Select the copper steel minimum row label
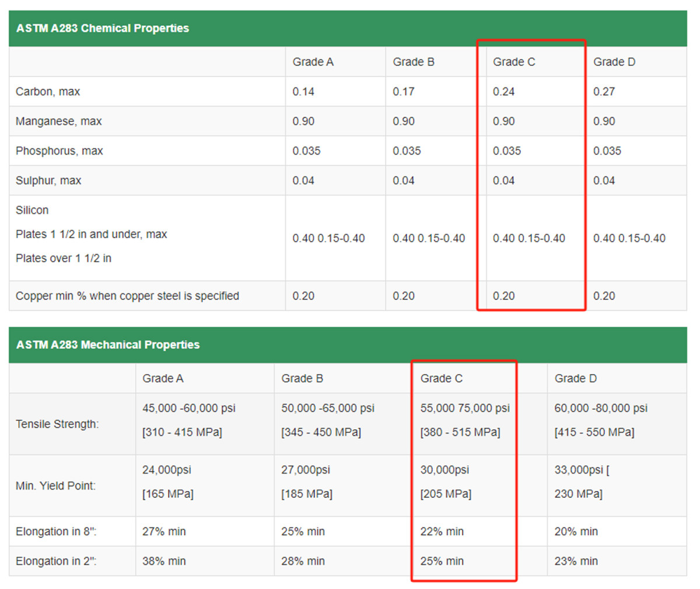This screenshot has height=589, width=700. point(127,296)
